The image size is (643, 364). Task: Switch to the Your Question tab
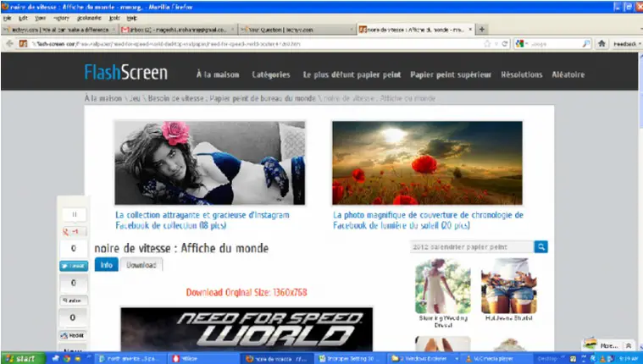click(297, 30)
